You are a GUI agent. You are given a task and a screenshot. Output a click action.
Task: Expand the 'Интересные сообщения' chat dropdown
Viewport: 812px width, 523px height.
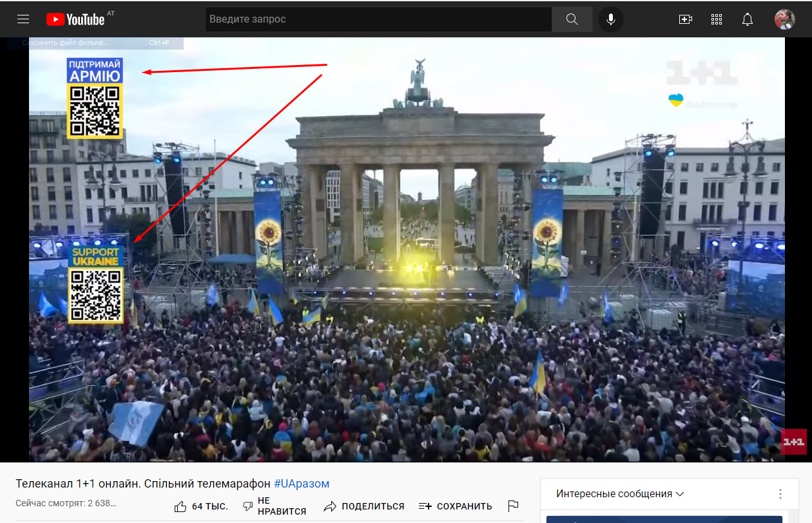click(x=620, y=494)
